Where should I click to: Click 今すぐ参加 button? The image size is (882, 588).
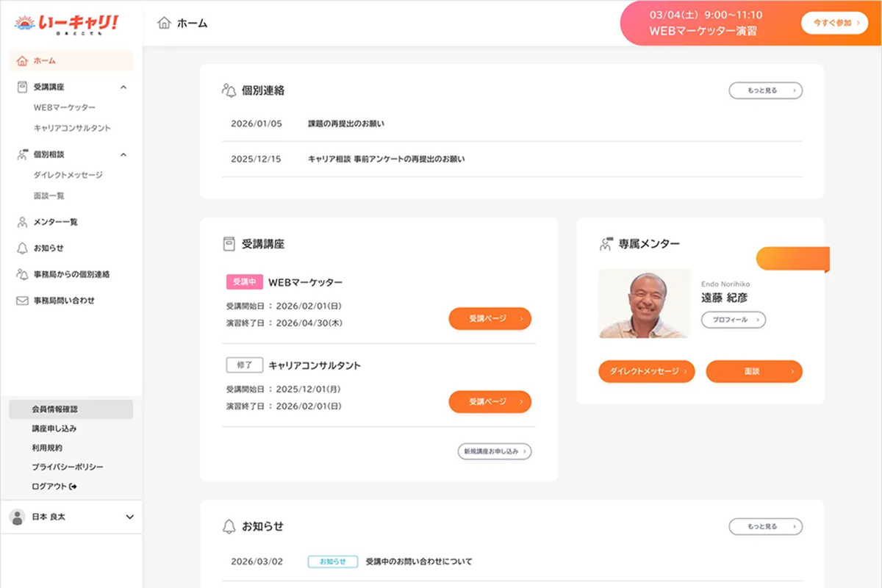[834, 23]
